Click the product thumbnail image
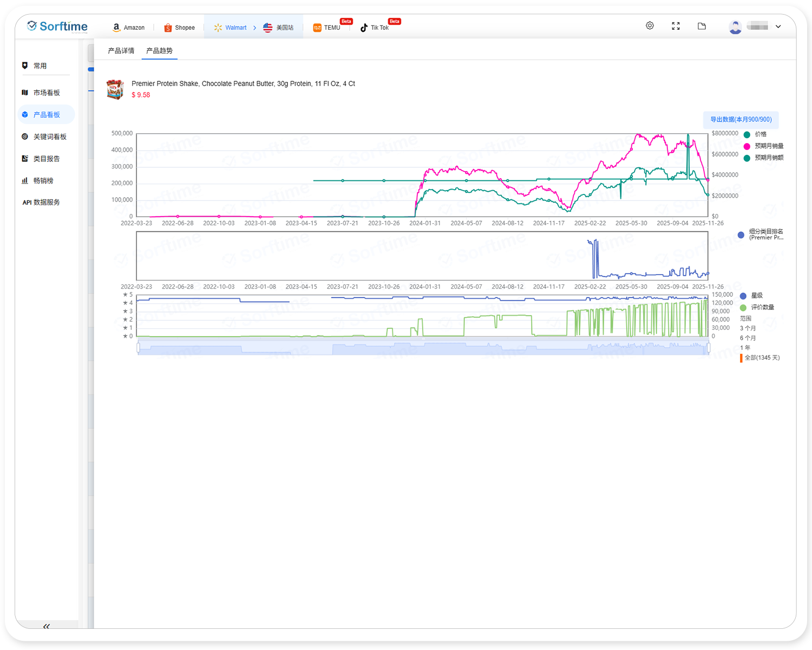The height and width of the screenshot is (650, 812). pos(115,89)
